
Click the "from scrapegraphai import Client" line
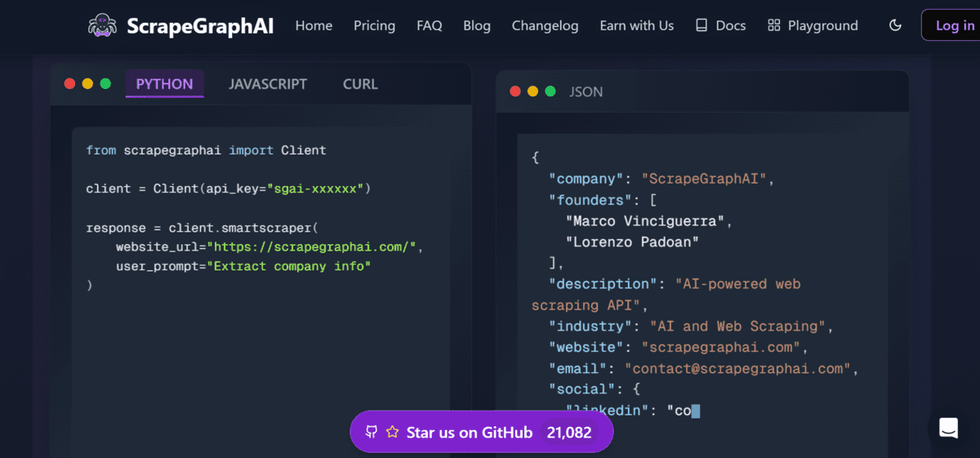pos(206,150)
